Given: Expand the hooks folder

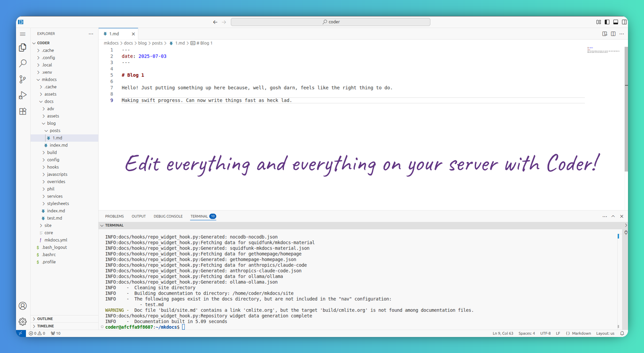Looking at the screenshot, I should [53, 167].
